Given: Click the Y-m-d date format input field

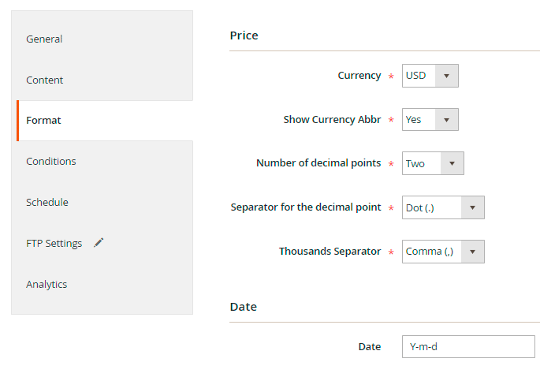Looking at the screenshot, I should [468, 346].
